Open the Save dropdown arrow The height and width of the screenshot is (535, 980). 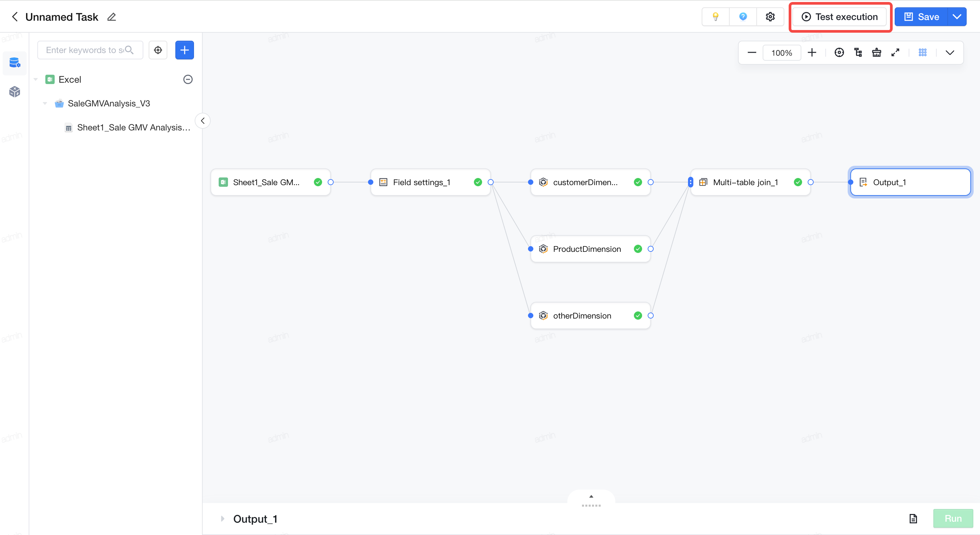coord(957,17)
